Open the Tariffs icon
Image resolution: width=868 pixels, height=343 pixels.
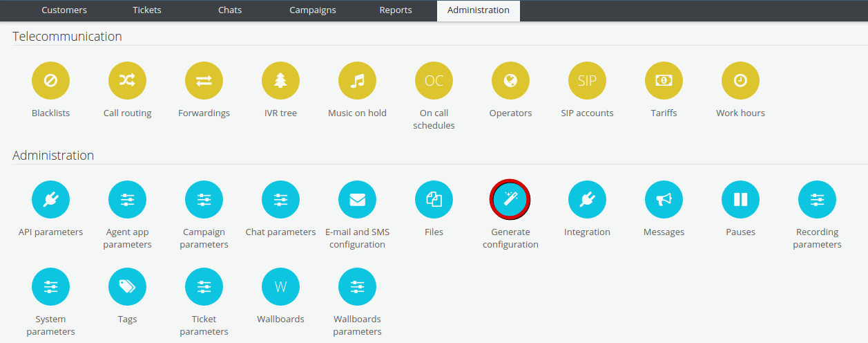point(664,81)
